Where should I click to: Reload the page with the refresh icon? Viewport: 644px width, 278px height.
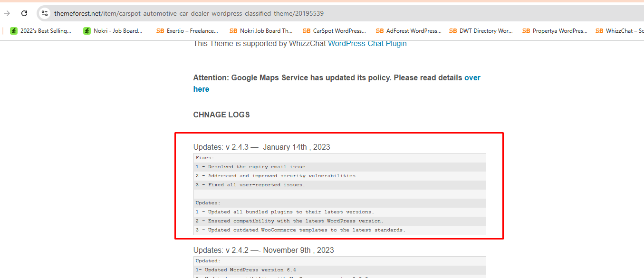[24, 13]
